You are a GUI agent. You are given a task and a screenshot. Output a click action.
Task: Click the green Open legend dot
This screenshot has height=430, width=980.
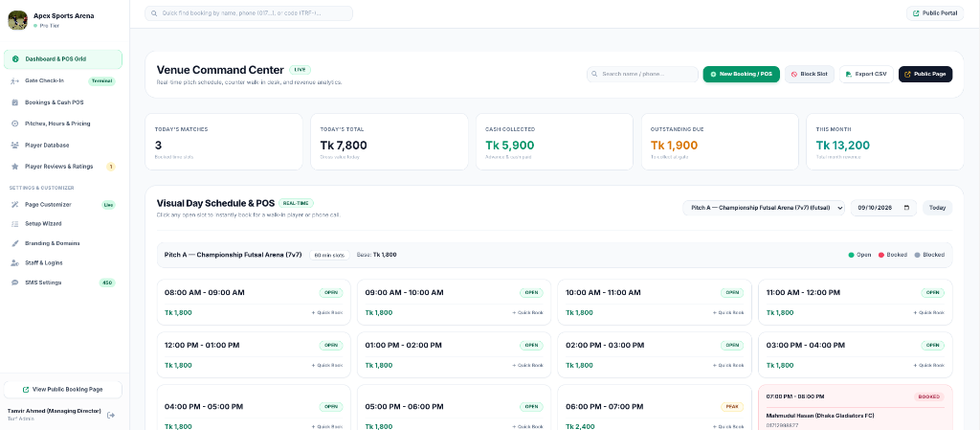(x=851, y=255)
